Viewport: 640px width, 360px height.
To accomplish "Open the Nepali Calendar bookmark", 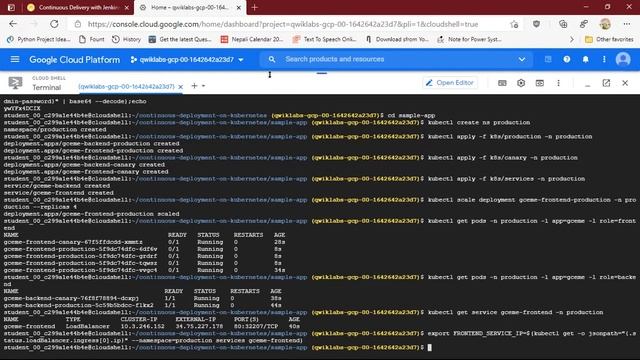I will [252, 39].
